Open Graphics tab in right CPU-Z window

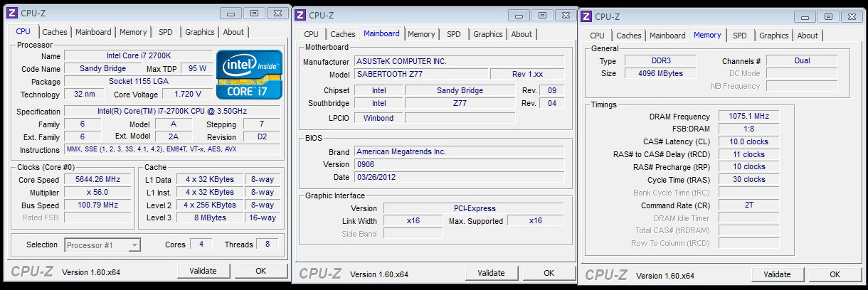click(x=774, y=36)
